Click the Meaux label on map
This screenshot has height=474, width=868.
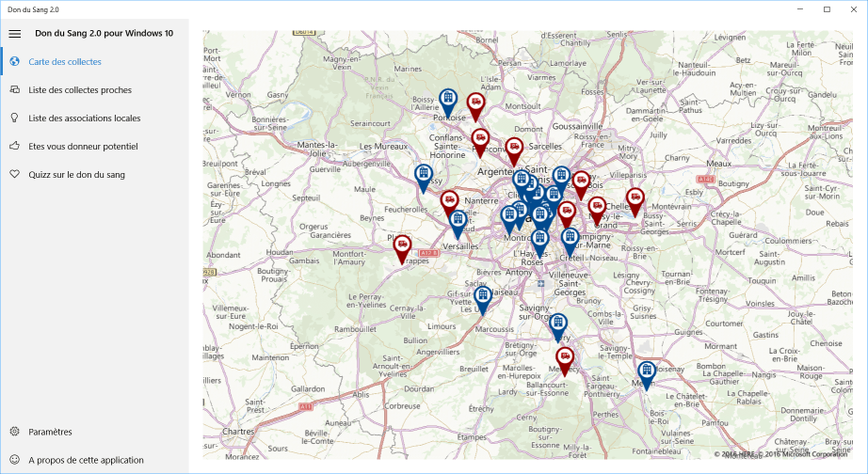click(718, 164)
